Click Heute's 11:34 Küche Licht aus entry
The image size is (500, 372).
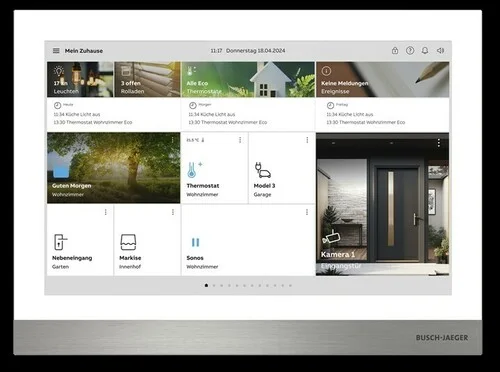click(x=77, y=114)
